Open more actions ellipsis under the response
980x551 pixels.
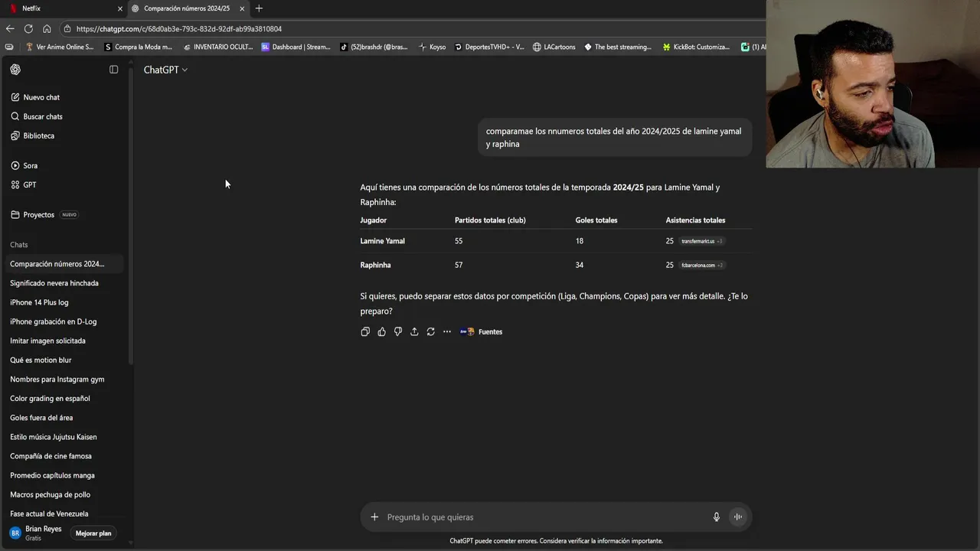click(x=447, y=331)
